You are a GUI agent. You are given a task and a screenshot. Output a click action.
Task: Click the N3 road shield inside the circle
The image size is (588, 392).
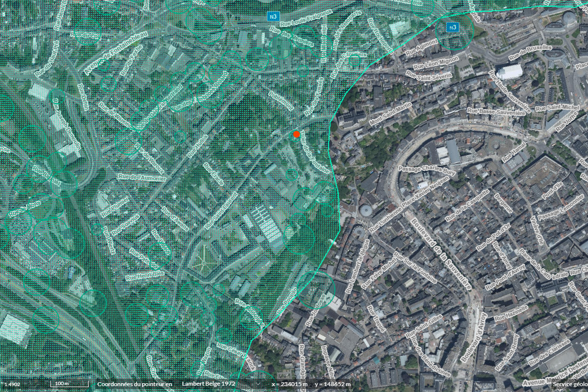click(453, 27)
